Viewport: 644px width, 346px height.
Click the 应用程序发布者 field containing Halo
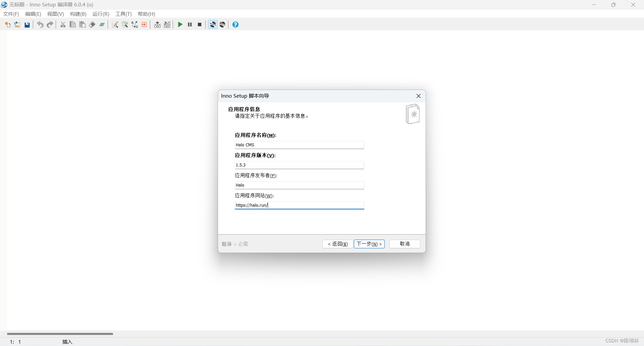click(x=299, y=185)
